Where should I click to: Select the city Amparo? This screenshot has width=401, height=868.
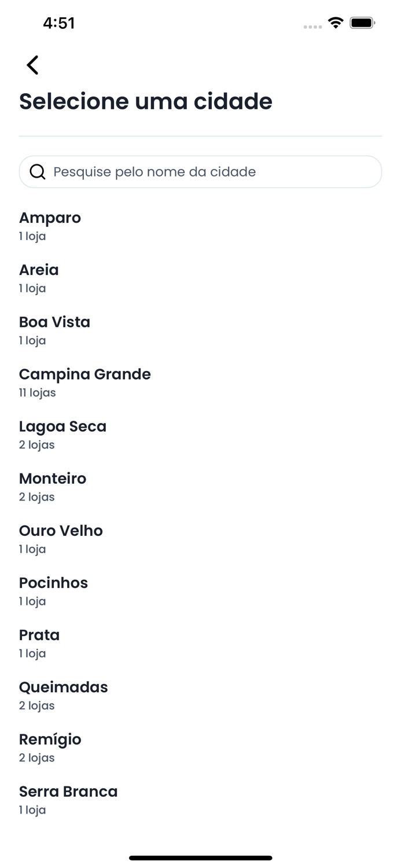pos(50,218)
